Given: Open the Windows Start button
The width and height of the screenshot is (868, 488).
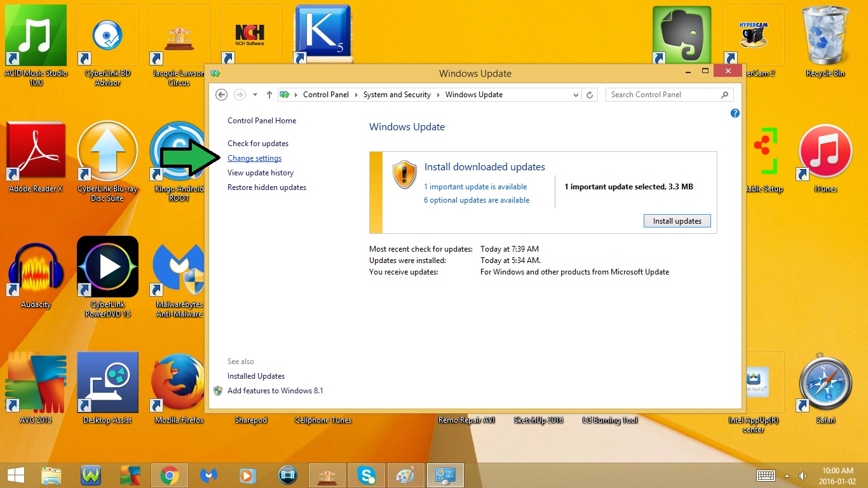Looking at the screenshot, I should click(15, 475).
